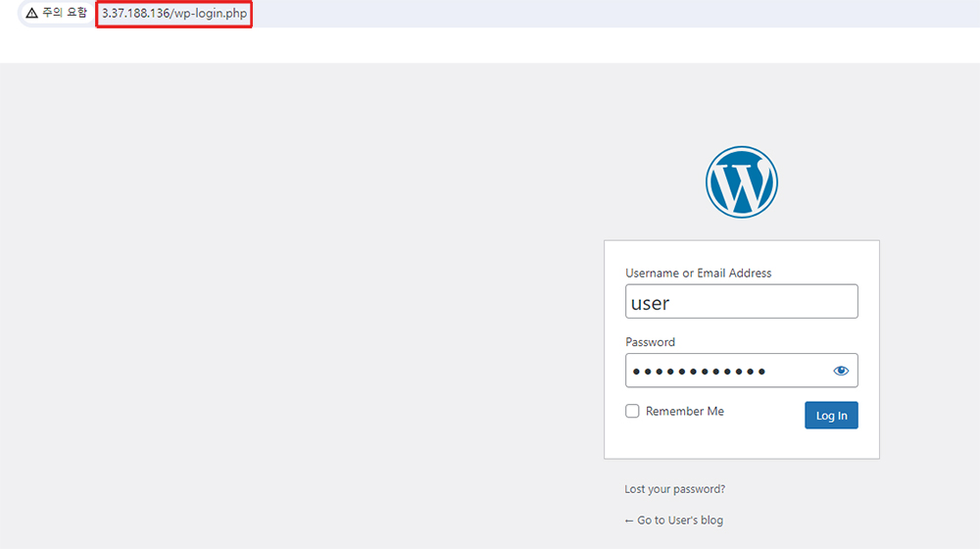The width and height of the screenshot is (980, 549).
Task: Click the Remember Me label text
Action: pos(684,412)
